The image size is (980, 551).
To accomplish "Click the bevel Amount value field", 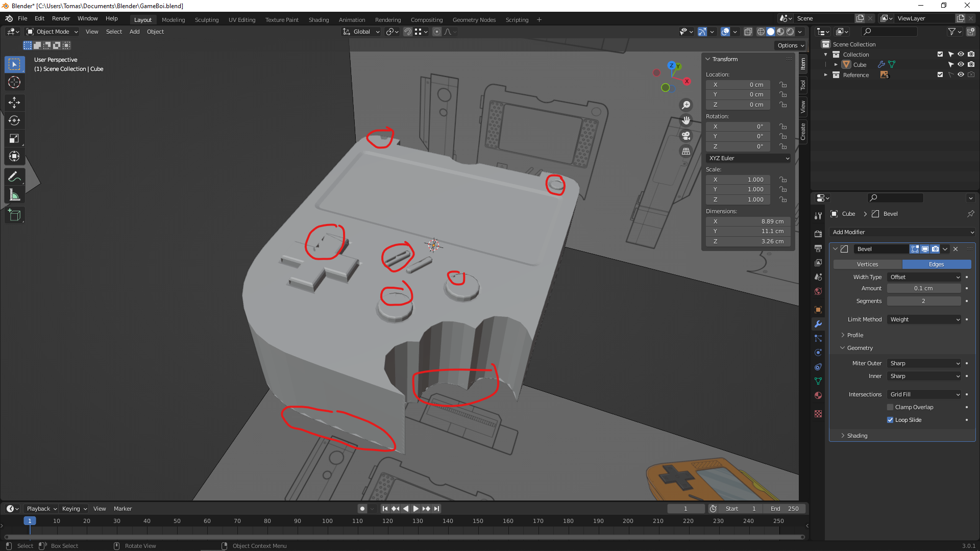I will [x=923, y=288].
